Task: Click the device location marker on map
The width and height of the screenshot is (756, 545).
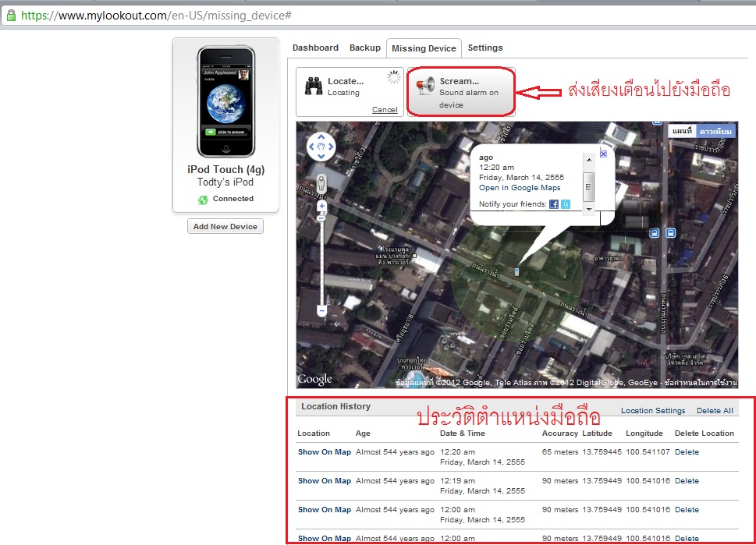Action: point(516,271)
